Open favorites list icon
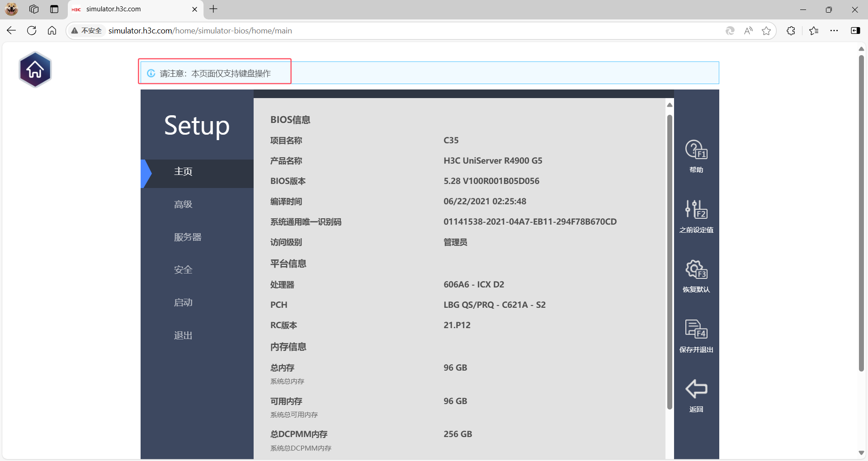868x461 pixels. click(814, 31)
